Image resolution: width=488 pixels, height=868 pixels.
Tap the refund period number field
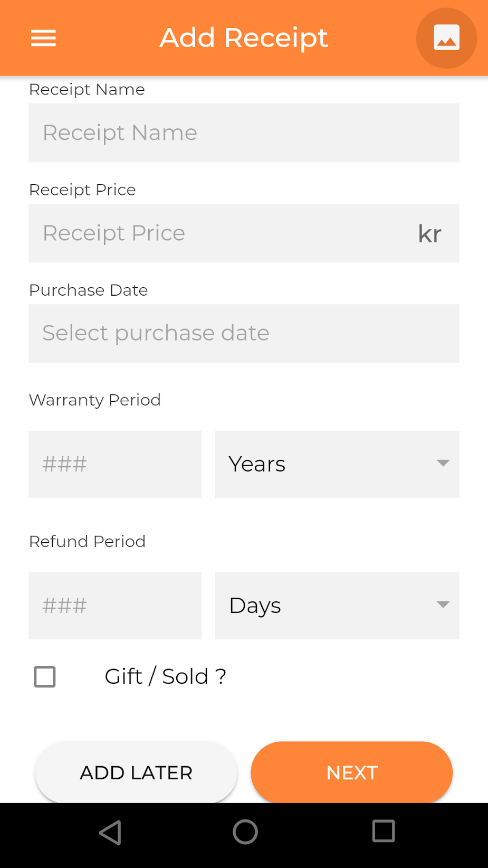point(115,606)
